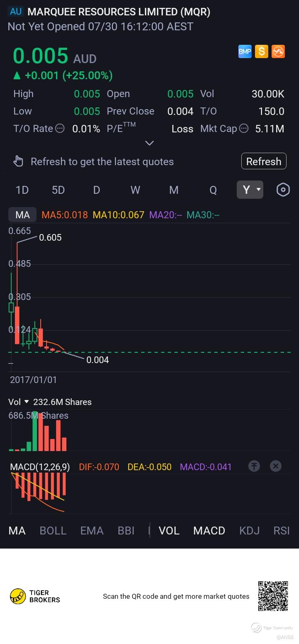Switch to the 5D chart tab
Image resolution: width=299 pixels, height=644 pixels.
click(58, 190)
